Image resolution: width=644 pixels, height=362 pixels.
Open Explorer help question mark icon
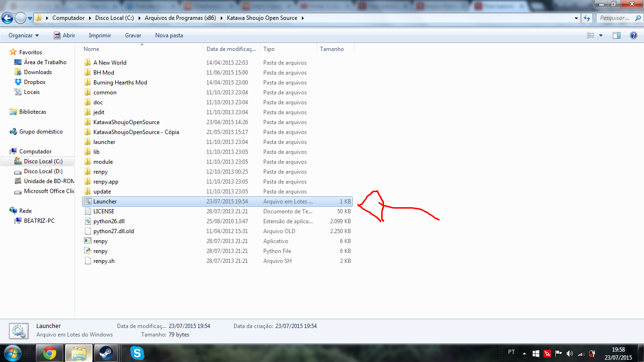[x=634, y=35]
